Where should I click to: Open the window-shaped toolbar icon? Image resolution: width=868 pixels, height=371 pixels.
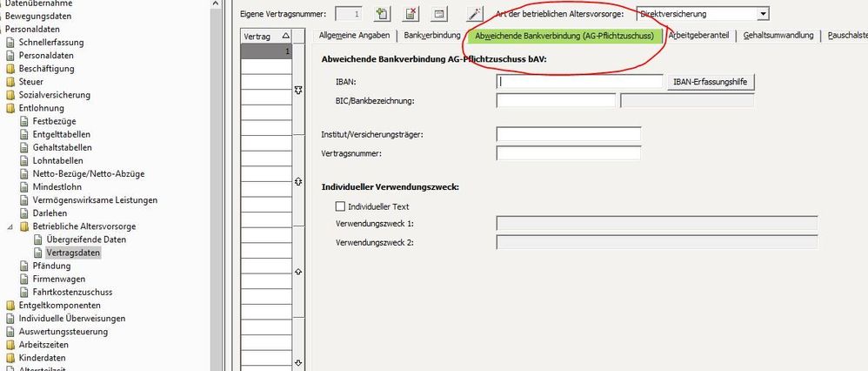(x=439, y=14)
